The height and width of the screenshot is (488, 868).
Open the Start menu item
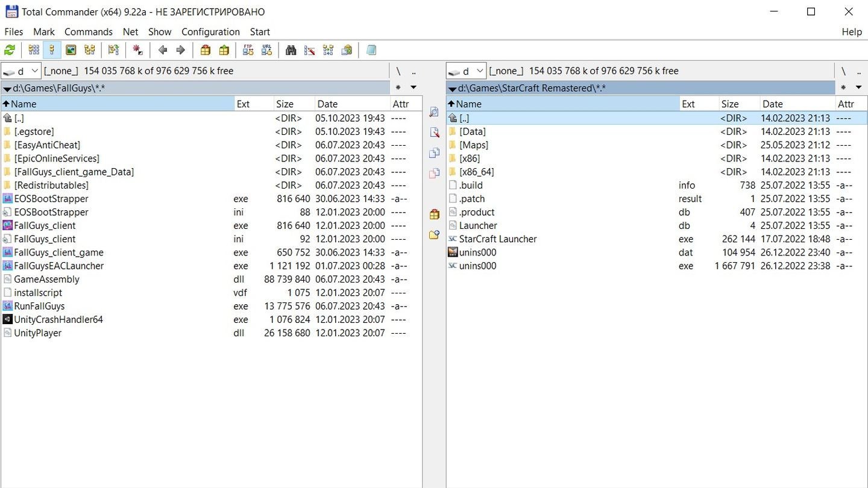click(260, 32)
